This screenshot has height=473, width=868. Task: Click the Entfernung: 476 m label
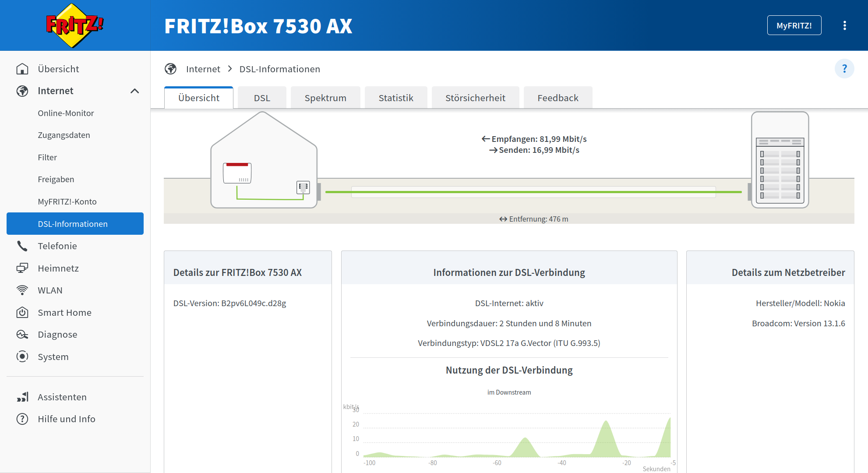click(x=534, y=219)
